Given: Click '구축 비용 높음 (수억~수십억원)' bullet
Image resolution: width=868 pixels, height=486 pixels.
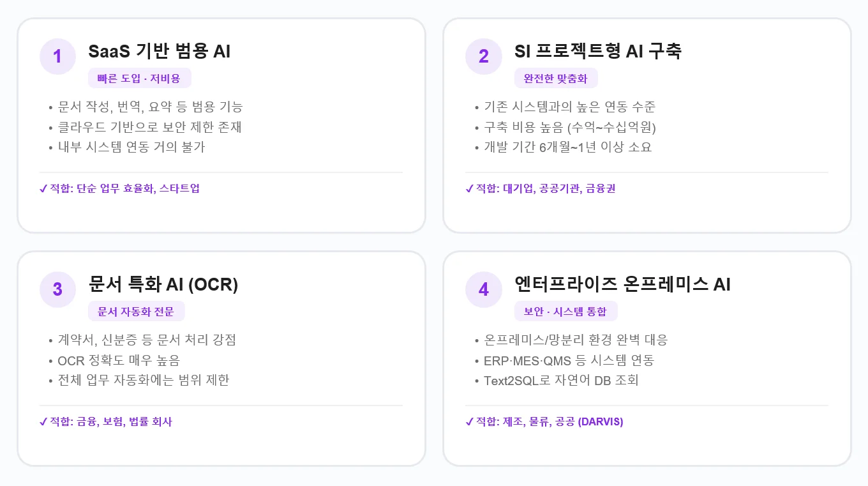Looking at the screenshot, I should (571, 127).
